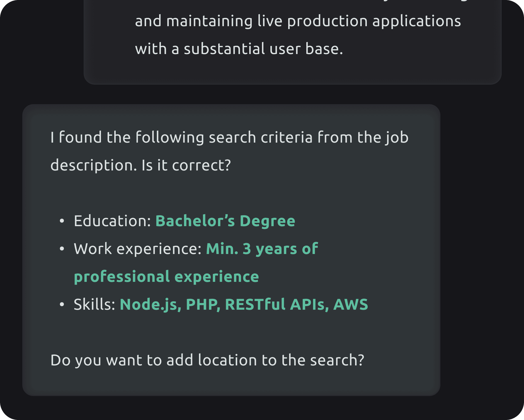Image resolution: width=524 pixels, height=420 pixels.
Task: Click the bullet point before Skills
Action: tap(62, 305)
